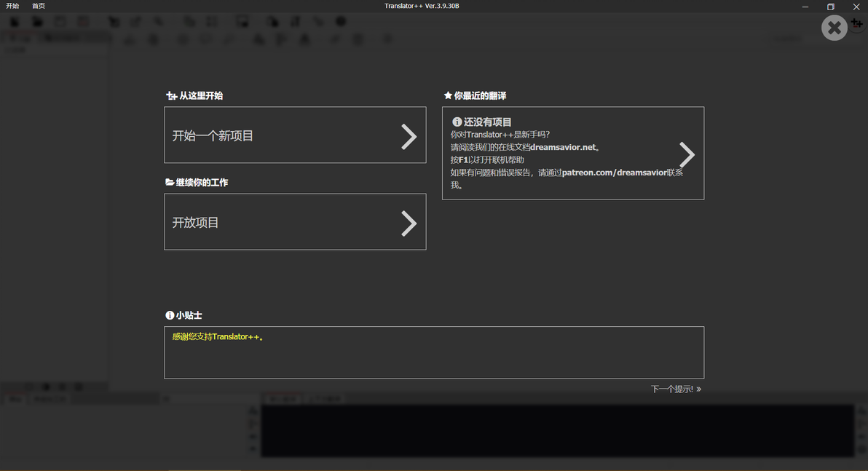Click the 从这里开始 heading

[194, 96]
